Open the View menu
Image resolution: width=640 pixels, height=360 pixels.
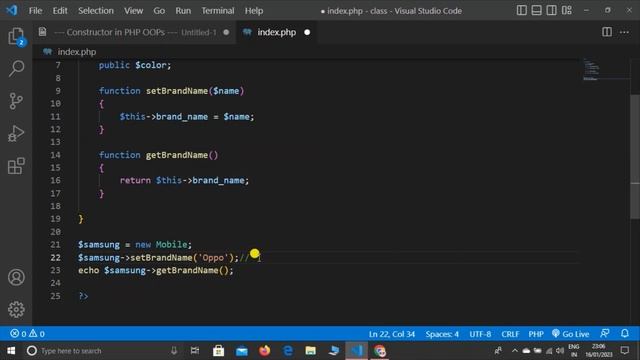(x=133, y=11)
